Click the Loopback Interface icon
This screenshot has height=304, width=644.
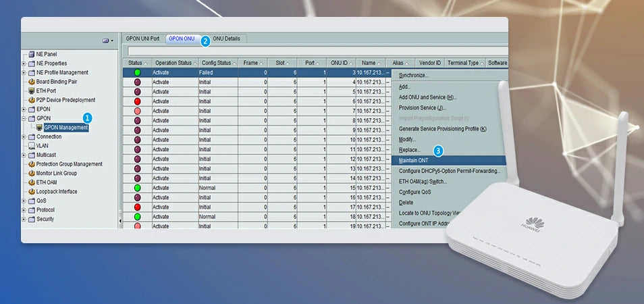point(31,191)
